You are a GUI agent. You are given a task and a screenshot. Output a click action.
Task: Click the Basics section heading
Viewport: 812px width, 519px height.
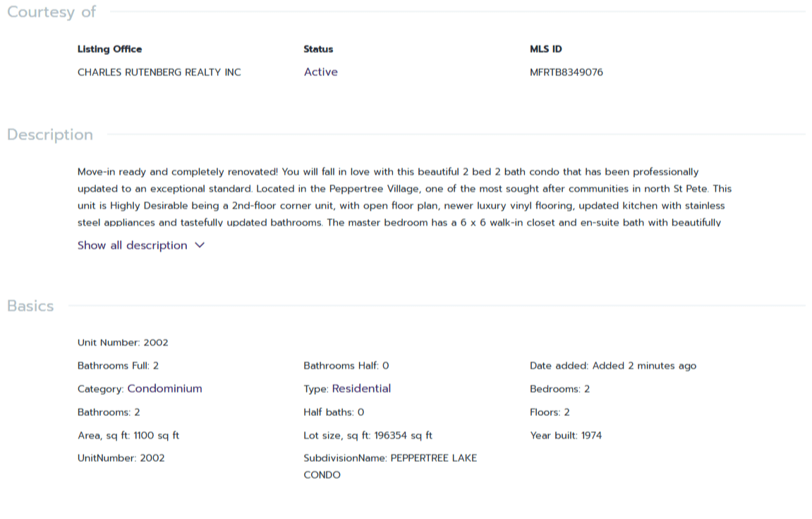30,306
